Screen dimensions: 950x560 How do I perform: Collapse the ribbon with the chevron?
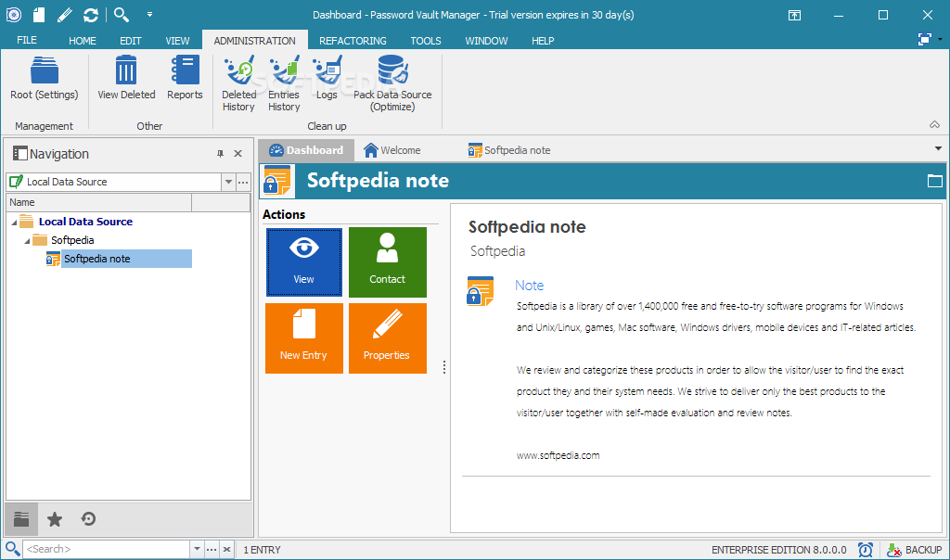(x=935, y=125)
